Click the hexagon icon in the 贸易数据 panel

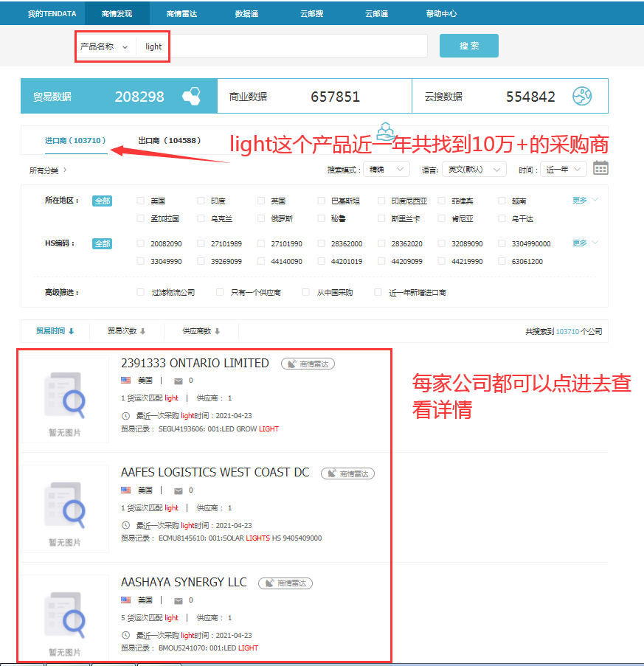point(191,97)
